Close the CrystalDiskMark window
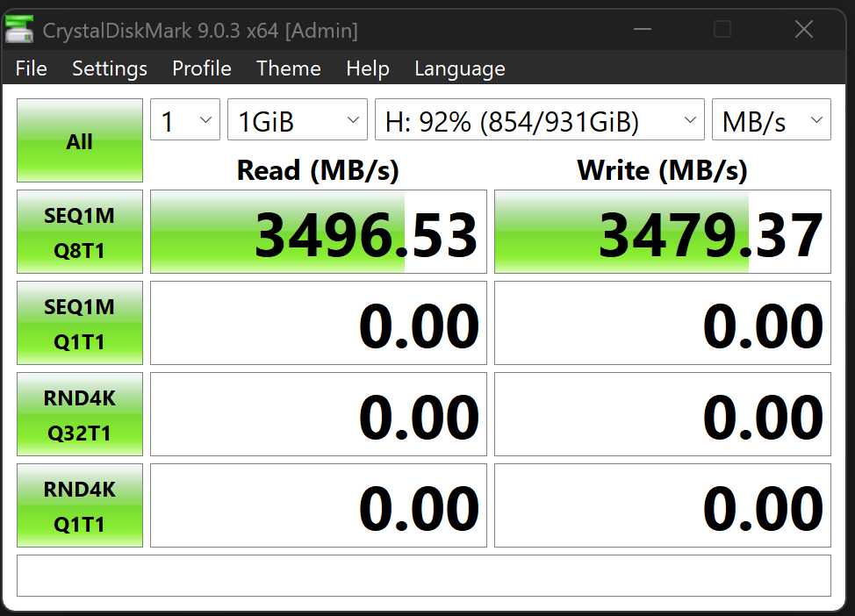 pyautogui.click(x=804, y=30)
